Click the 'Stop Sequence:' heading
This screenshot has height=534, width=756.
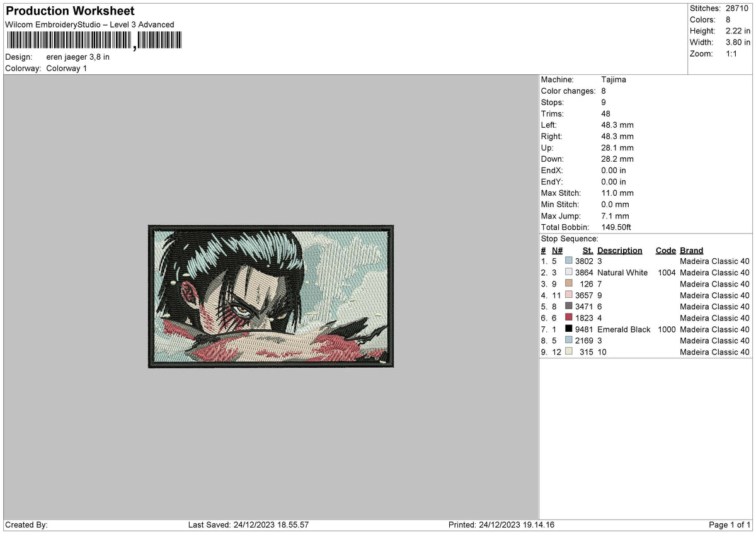point(570,239)
